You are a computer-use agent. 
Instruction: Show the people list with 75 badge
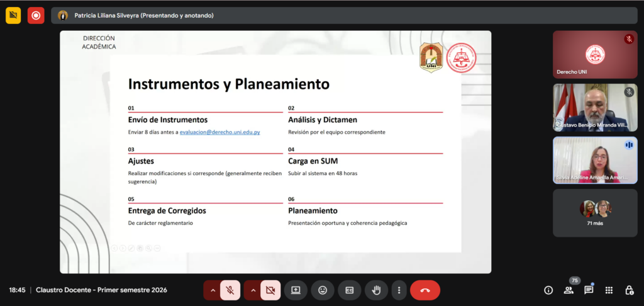coord(569,290)
